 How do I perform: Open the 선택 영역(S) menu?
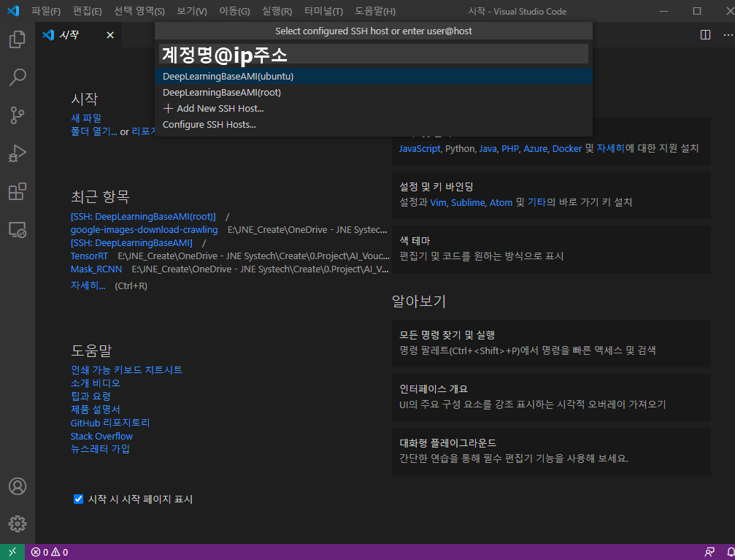click(x=139, y=11)
